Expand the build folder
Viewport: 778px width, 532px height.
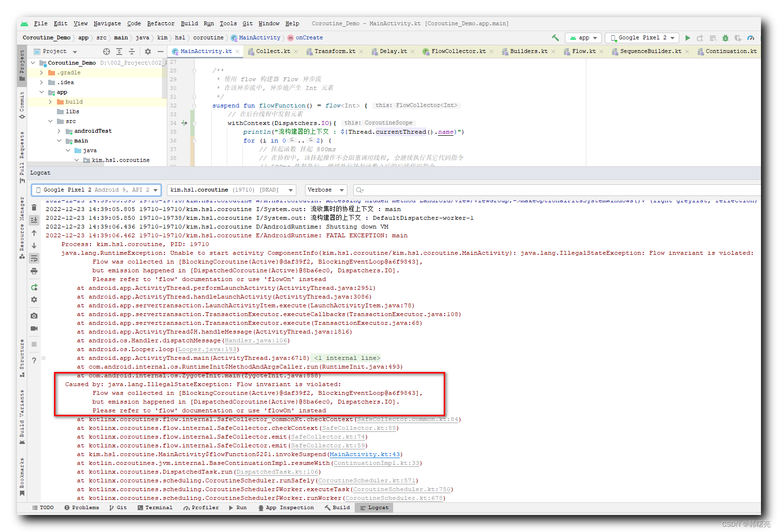[51, 102]
